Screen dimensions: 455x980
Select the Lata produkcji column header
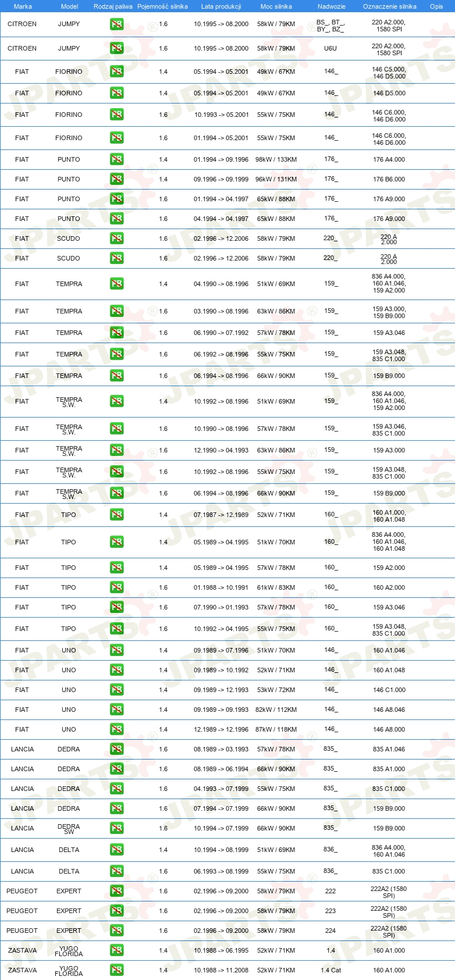click(221, 6)
